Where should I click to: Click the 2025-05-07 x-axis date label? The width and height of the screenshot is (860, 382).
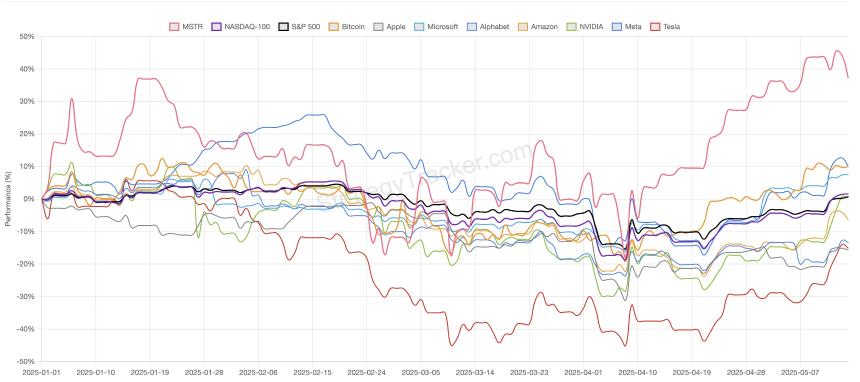click(x=801, y=372)
